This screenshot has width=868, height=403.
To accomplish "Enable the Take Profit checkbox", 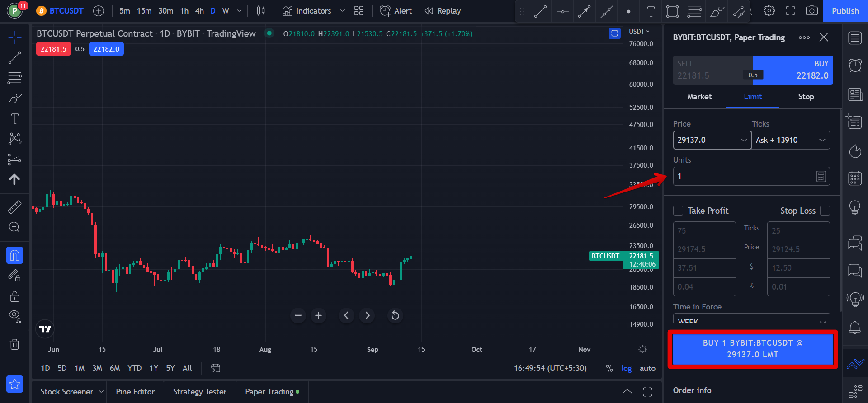I will point(678,211).
